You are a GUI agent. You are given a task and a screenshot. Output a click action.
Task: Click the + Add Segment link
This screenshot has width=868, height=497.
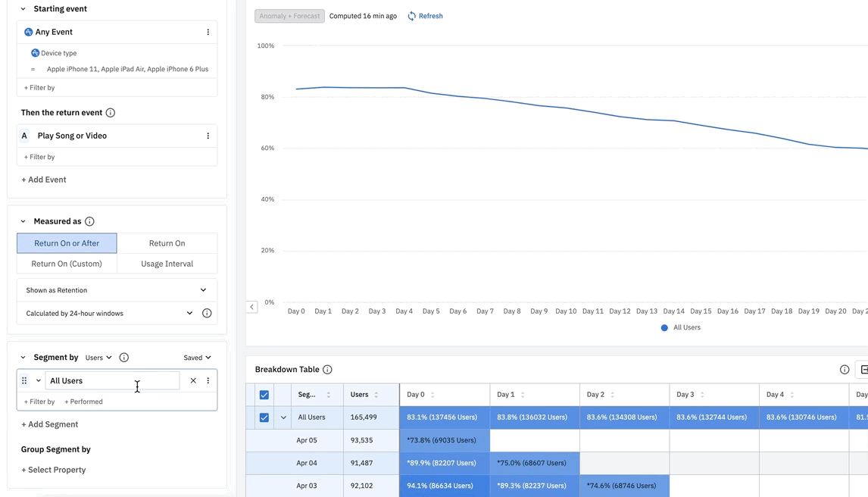tap(50, 424)
